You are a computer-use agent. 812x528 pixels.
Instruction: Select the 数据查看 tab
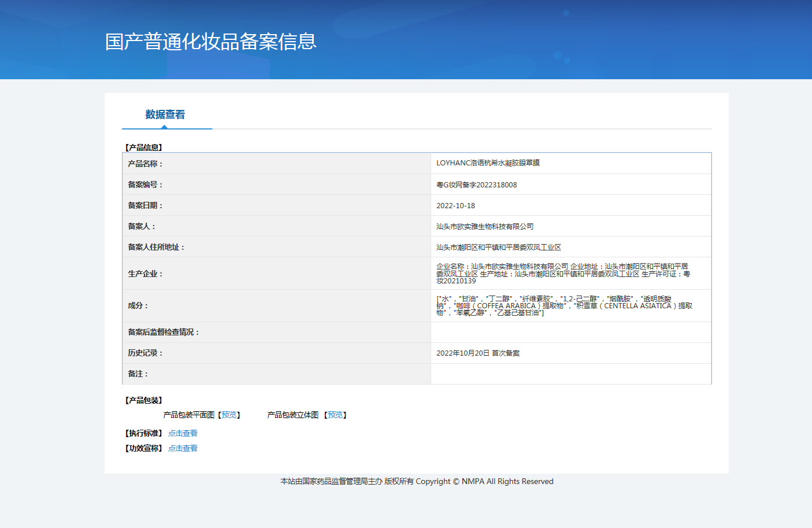165,115
